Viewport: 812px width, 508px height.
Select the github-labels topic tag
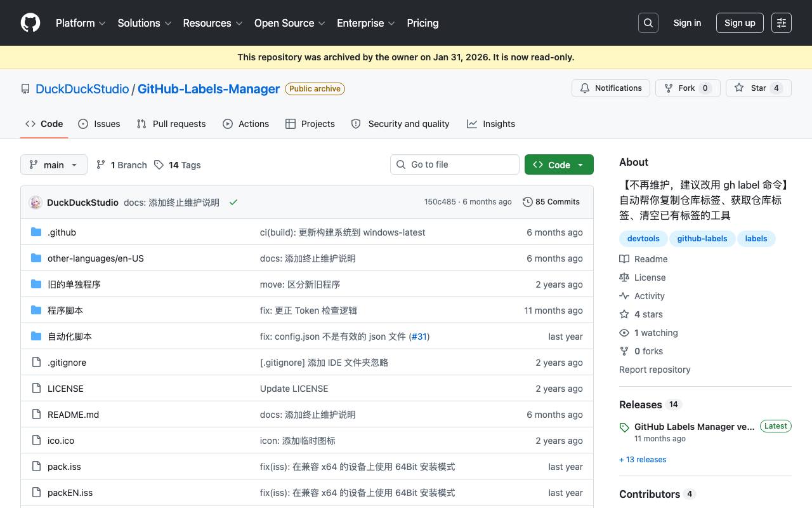pos(702,239)
